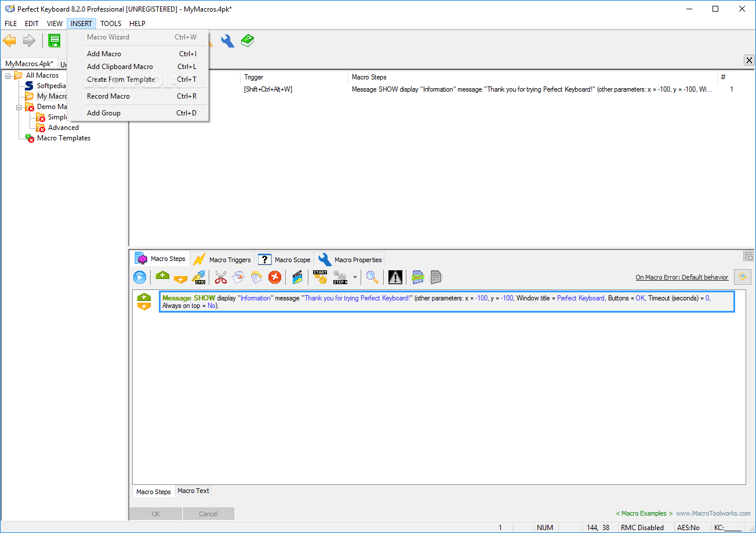The height and width of the screenshot is (533, 756).
Task: Click the Macro Wizard menu entry
Action: tap(138, 37)
